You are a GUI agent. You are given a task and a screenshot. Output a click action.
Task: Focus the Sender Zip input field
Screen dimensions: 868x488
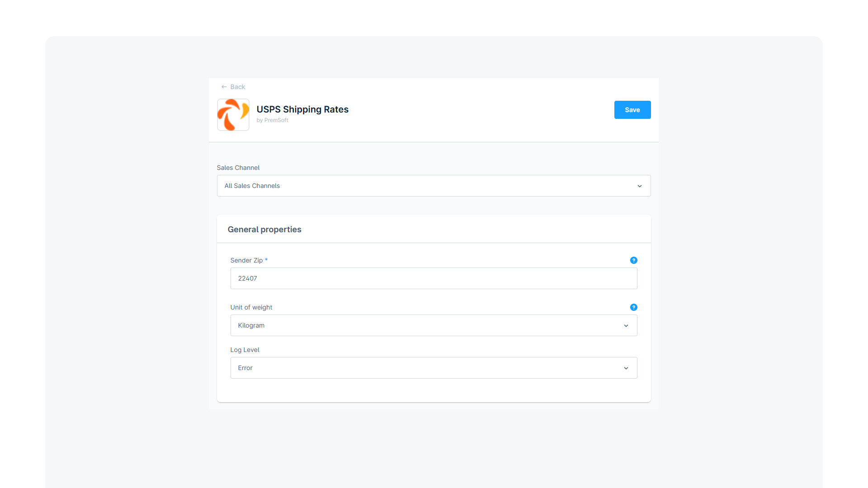434,278
